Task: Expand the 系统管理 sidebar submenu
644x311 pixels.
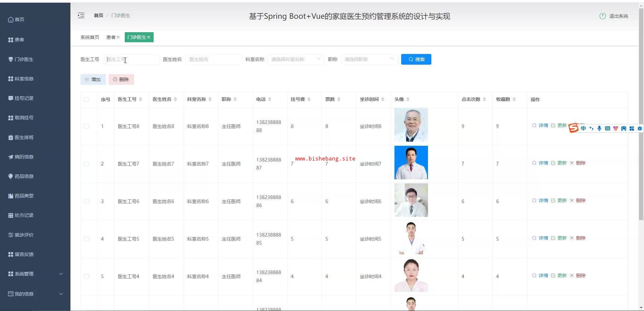Action: coord(35,274)
